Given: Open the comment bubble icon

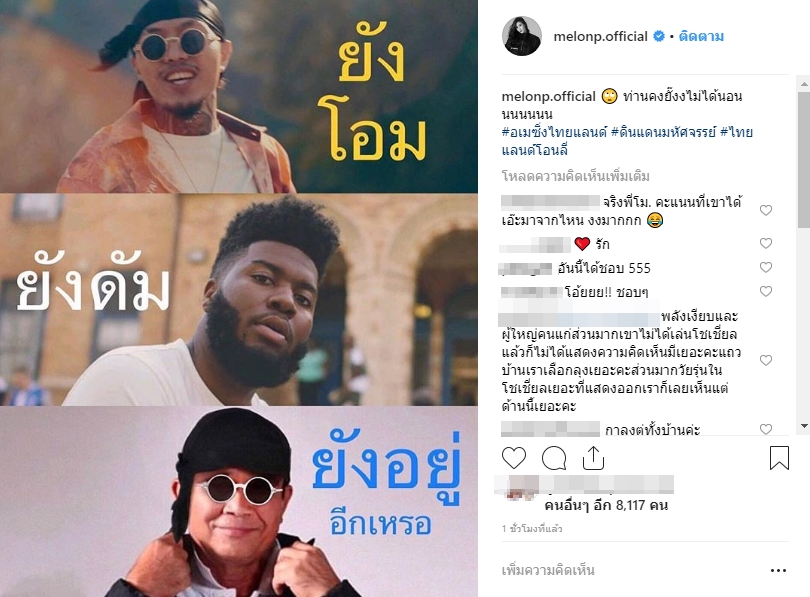Looking at the screenshot, I should point(554,458).
